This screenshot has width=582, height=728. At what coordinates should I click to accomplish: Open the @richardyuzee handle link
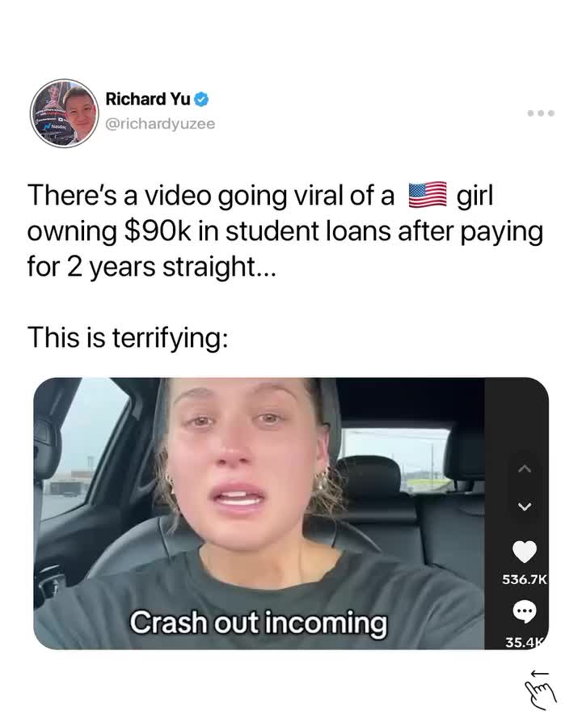point(160,124)
